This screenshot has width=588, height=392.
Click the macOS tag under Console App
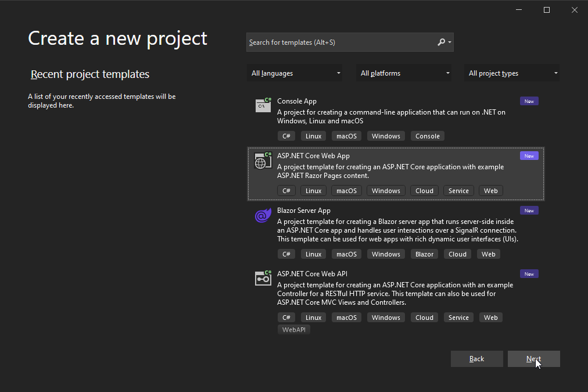346,136
